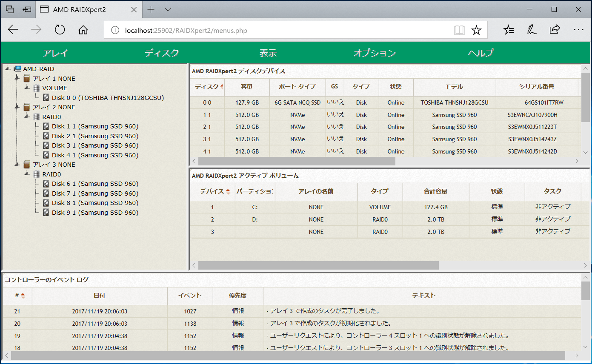Open the ディスク menu

[x=162, y=53]
